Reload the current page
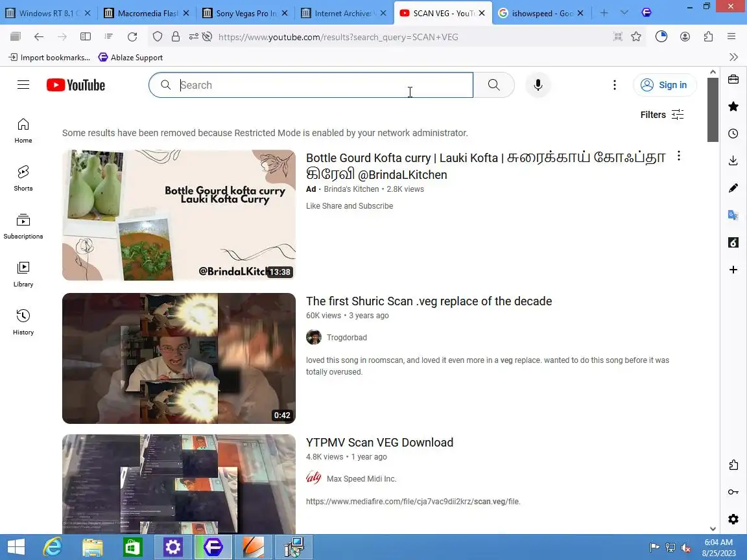Screen dimensions: 747x560 tap(132, 37)
